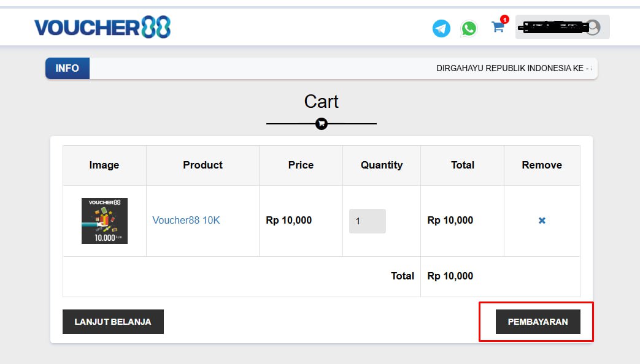Image resolution: width=640 pixels, height=364 pixels.
Task: Click the Pembayaran button
Action: click(x=538, y=322)
